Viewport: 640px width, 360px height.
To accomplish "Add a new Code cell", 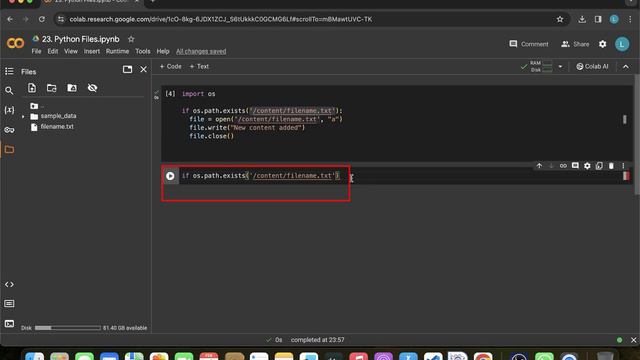I will tap(171, 67).
